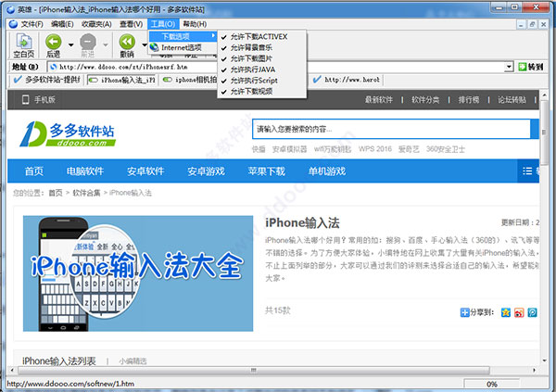The image size is (556, 392).
Task: Click the list menu icon in navigation bar
Action: coord(527,171)
